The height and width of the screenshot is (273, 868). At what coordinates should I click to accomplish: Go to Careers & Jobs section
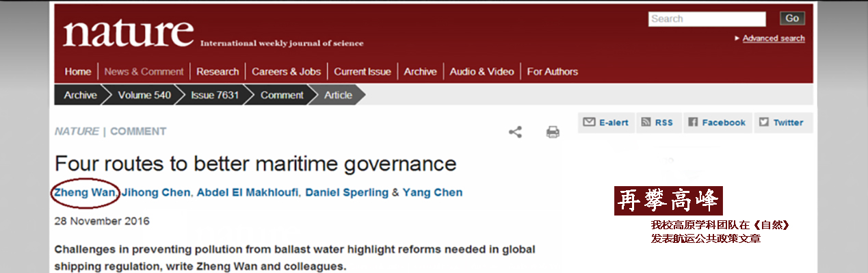click(286, 71)
